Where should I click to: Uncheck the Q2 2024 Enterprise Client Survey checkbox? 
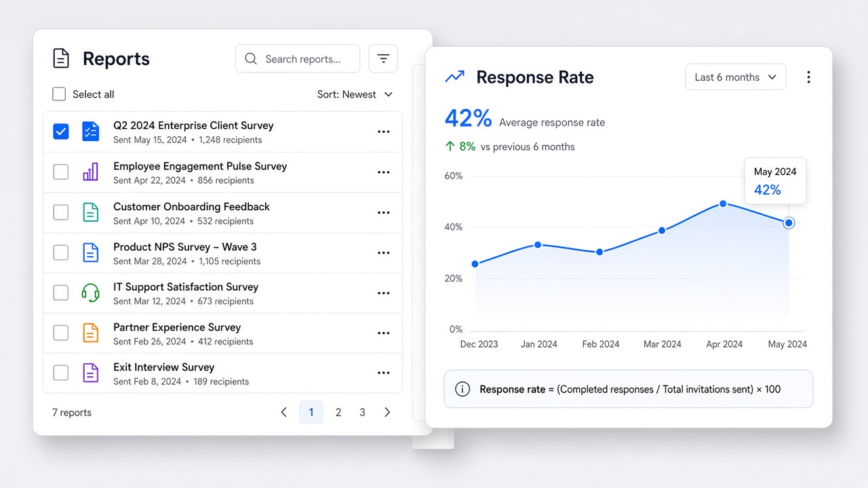pos(61,131)
